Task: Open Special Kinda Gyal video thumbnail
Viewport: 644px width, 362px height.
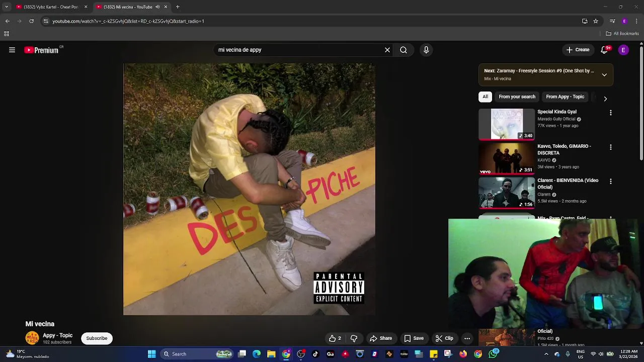Action: pos(507,124)
